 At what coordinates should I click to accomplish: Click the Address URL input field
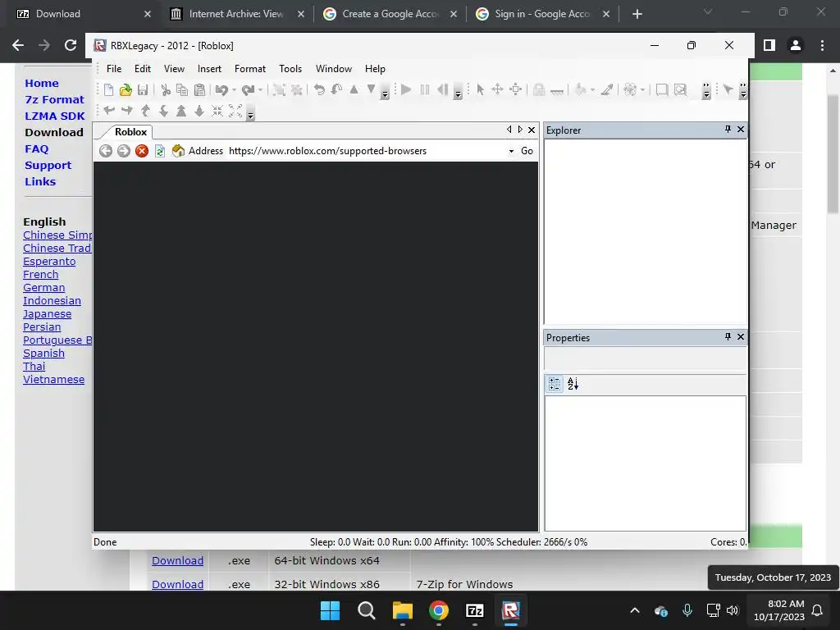coord(367,151)
